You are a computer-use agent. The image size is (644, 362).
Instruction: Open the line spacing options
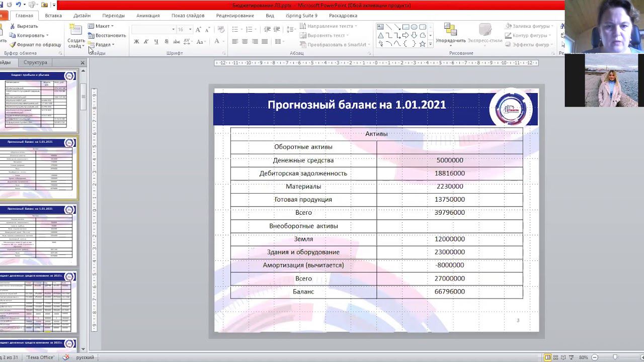pos(291,30)
